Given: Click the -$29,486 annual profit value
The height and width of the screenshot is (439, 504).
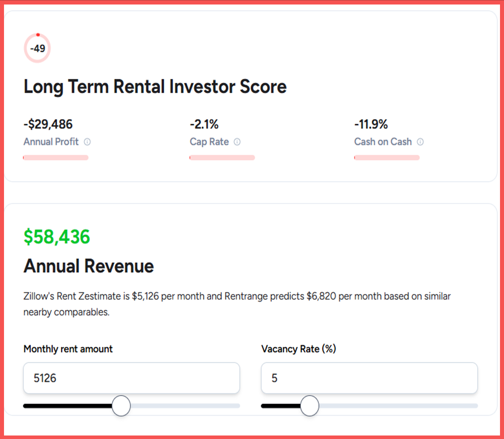Looking at the screenshot, I should click(x=48, y=124).
